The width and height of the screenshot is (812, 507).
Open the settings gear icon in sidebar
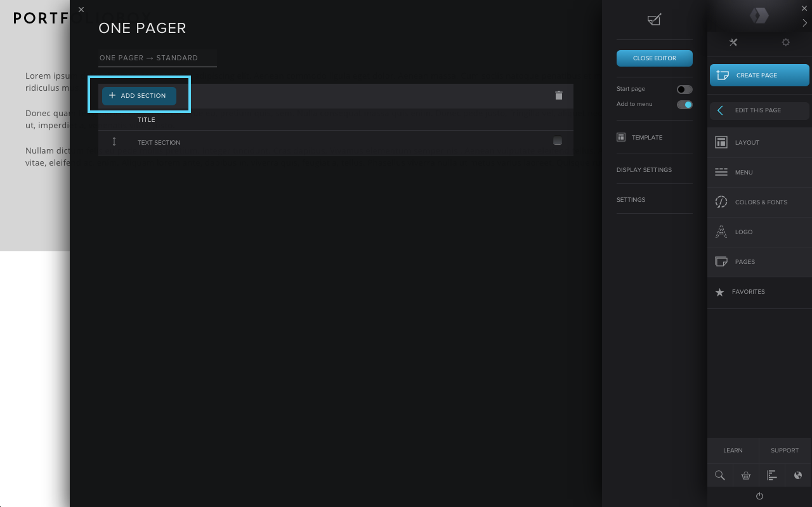[786, 43]
